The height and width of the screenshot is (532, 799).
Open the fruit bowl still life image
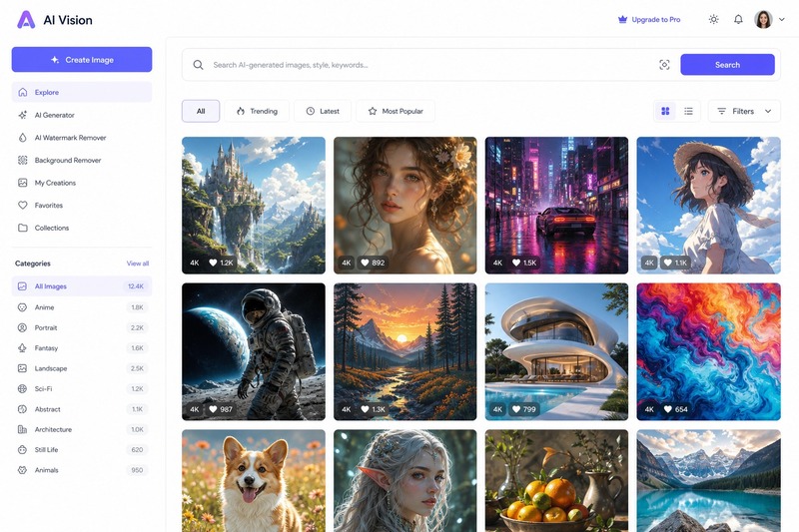[556, 480]
